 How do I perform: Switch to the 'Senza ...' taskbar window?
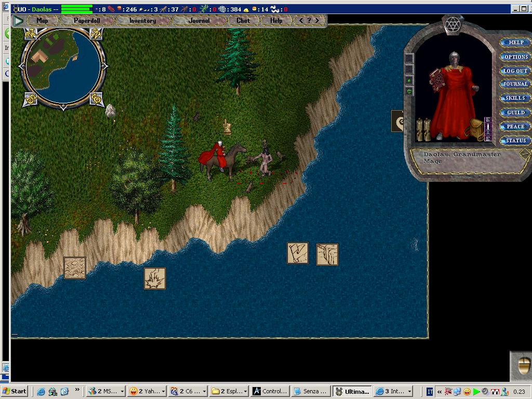tap(311, 391)
